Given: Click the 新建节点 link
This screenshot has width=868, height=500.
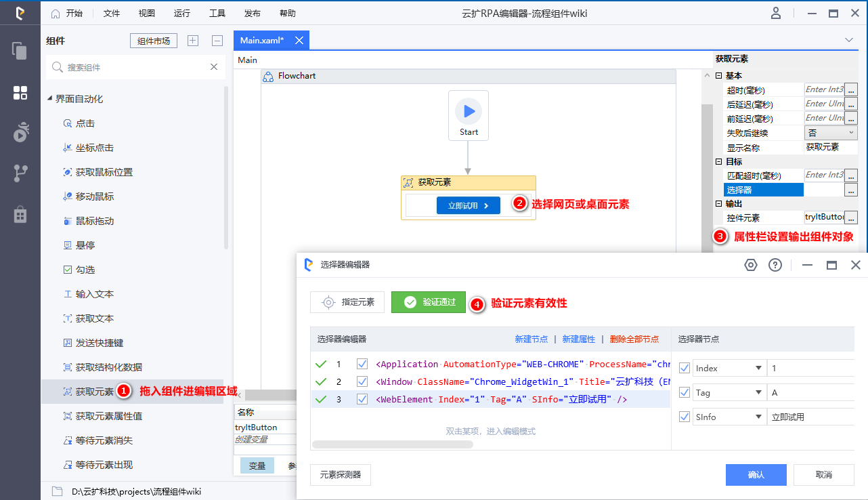Looking at the screenshot, I should [x=531, y=339].
